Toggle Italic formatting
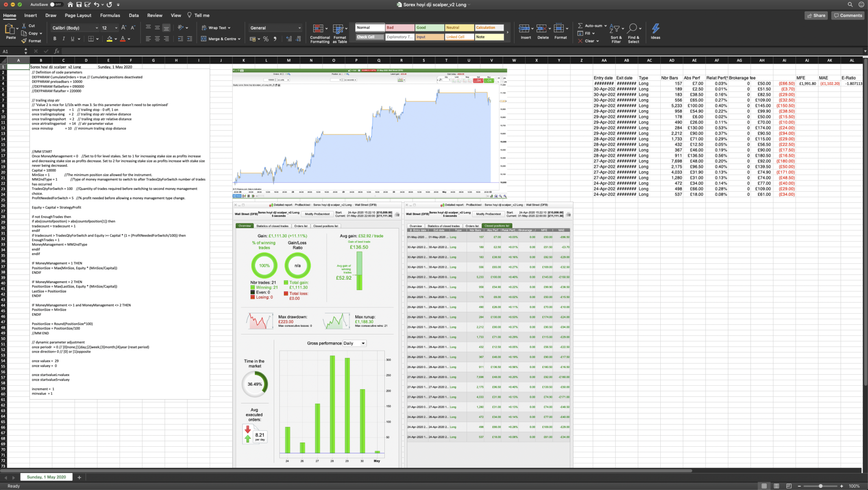Viewport: 868px width, 490px height. (x=64, y=39)
